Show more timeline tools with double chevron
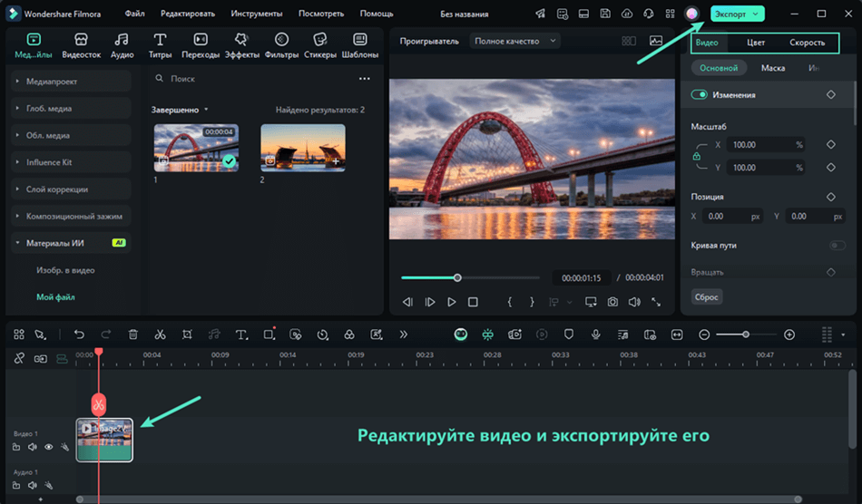The width and height of the screenshot is (862, 504). point(404,334)
